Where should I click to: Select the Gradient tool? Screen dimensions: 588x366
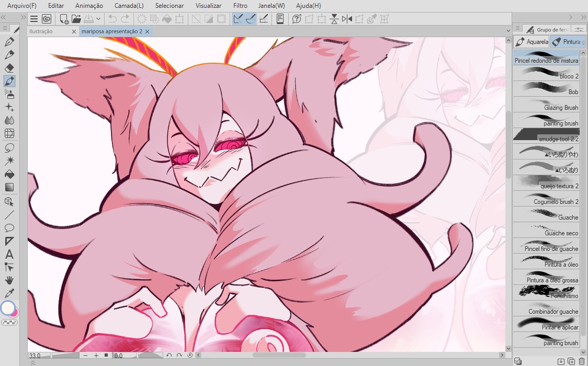pyautogui.click(x=9, y=187)
